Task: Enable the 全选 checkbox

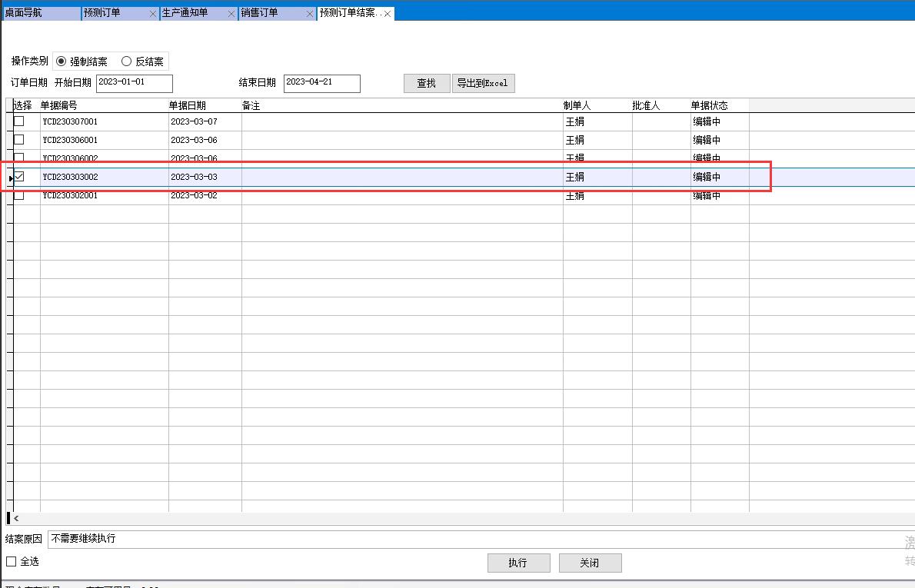Action: [12, 562]
